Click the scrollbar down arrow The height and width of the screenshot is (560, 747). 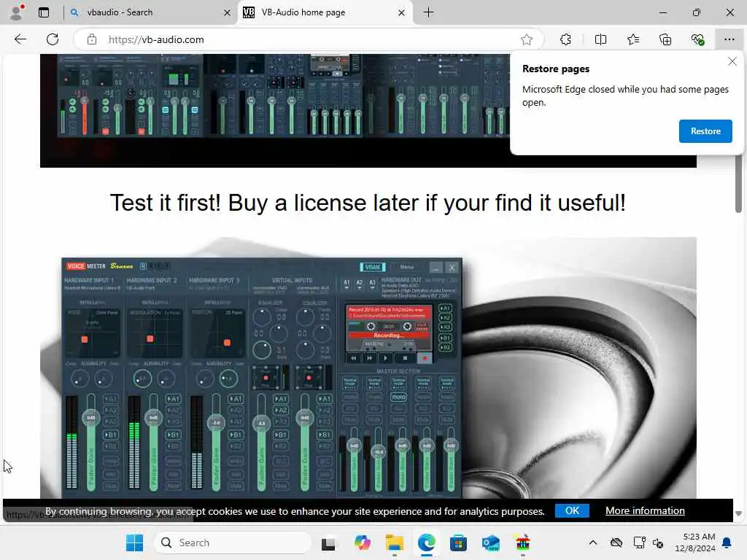738,513
